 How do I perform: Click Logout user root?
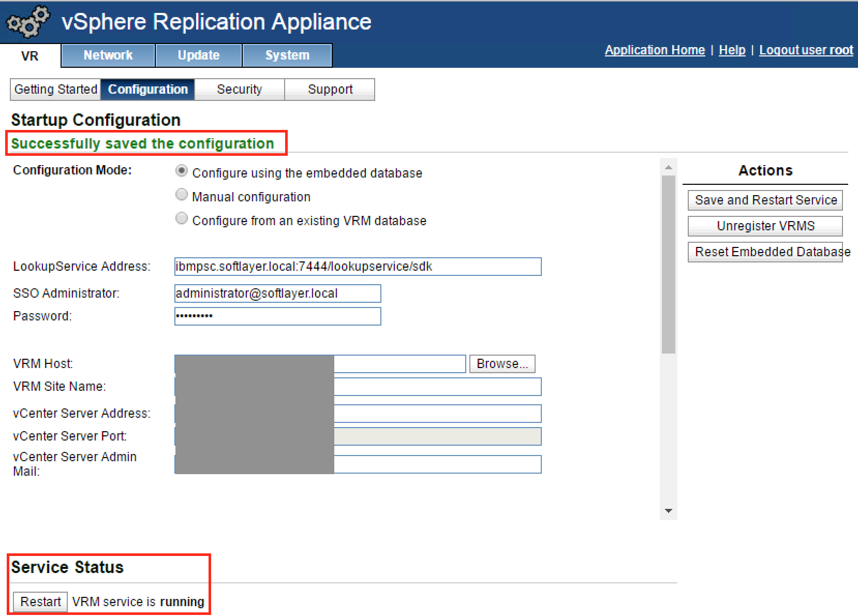click(x=806, y=50)
